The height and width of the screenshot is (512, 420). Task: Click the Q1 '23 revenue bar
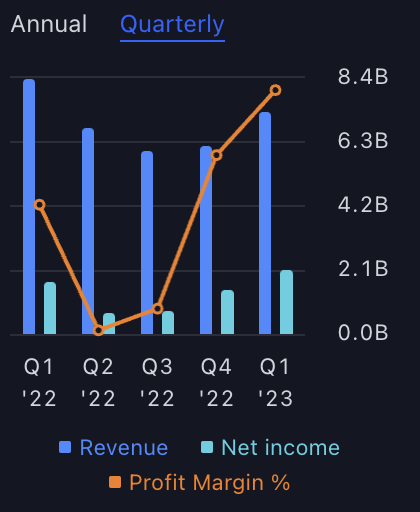(x=265, y=223)
